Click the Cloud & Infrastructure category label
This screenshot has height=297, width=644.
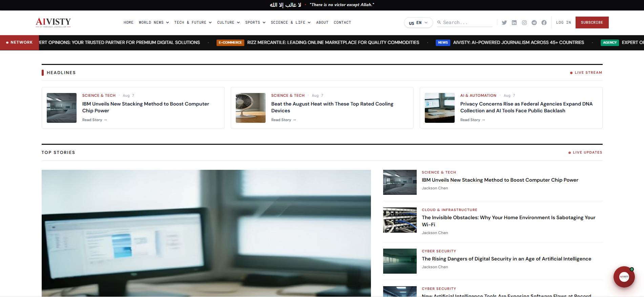click(450, 210)
